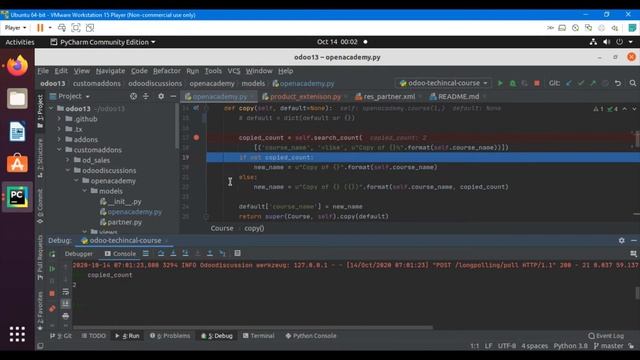Collapse the customaddons folder
640x360 pixels.
(60, 150)
